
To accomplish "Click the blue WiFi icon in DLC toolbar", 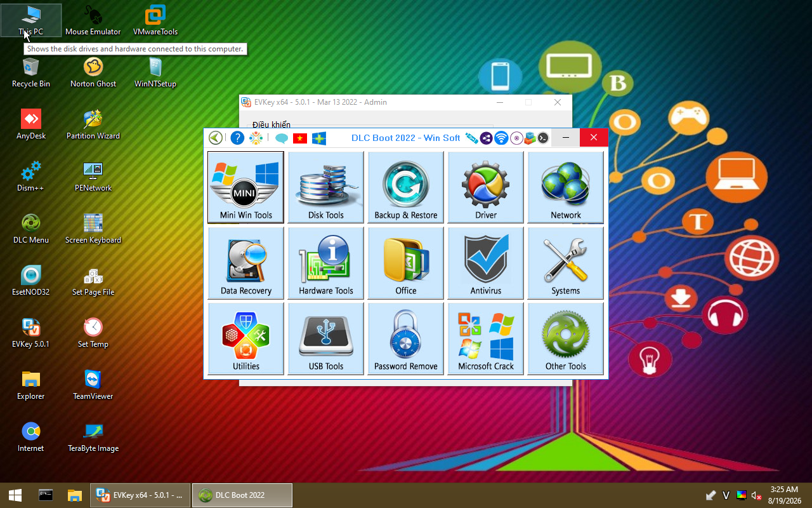I will (x=501, y=138).
